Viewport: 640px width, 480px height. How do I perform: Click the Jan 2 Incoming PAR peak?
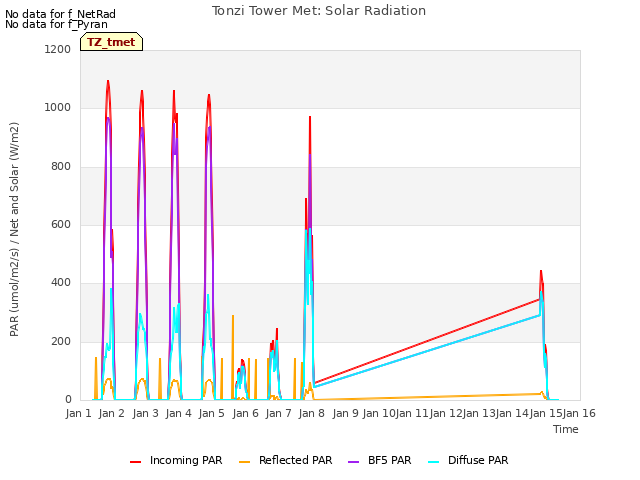point(108,81)
